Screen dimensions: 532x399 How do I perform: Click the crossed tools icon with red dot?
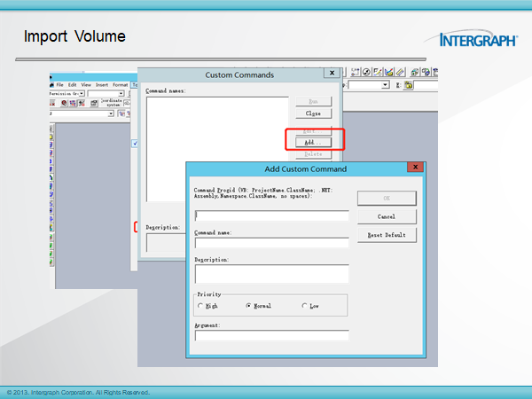[x=82, y=103]
